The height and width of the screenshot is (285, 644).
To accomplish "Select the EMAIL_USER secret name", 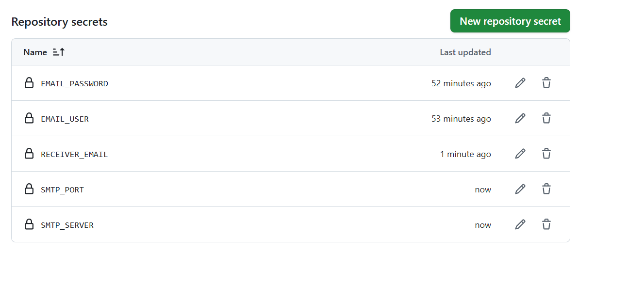I will tap(65, 119).
